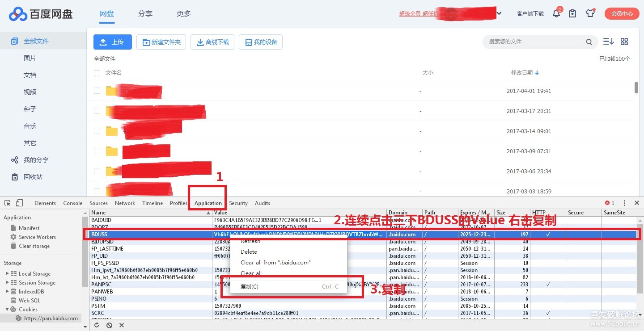
Task: Open Service Workers in the sidebar
Action: coord(37,237)
